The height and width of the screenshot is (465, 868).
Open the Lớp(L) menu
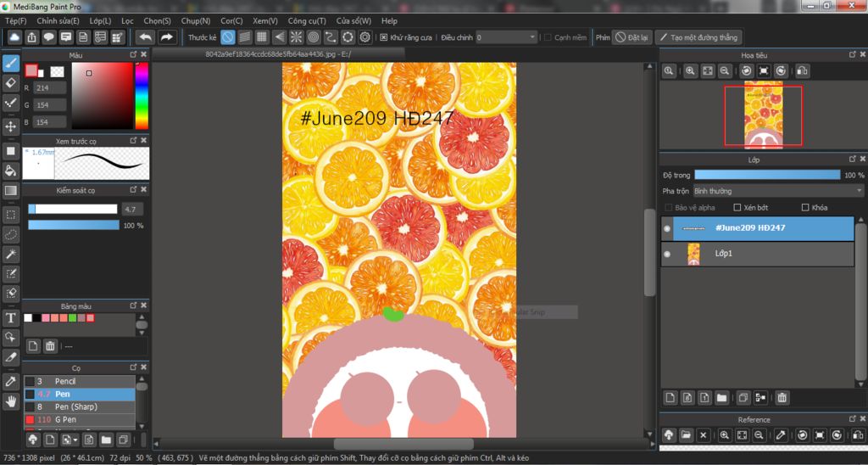coord(100,20)
